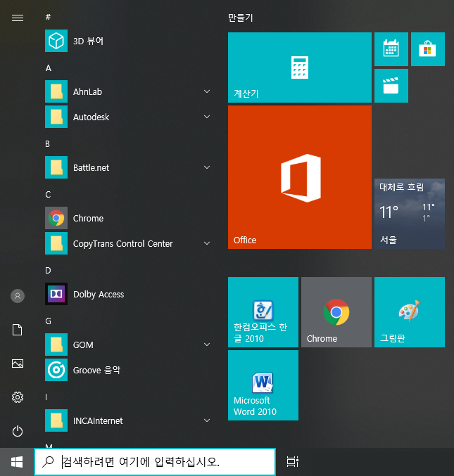Click the Battle.net folder icon
454x476 pixels.
pyautogui.click(x=56, y=167)
